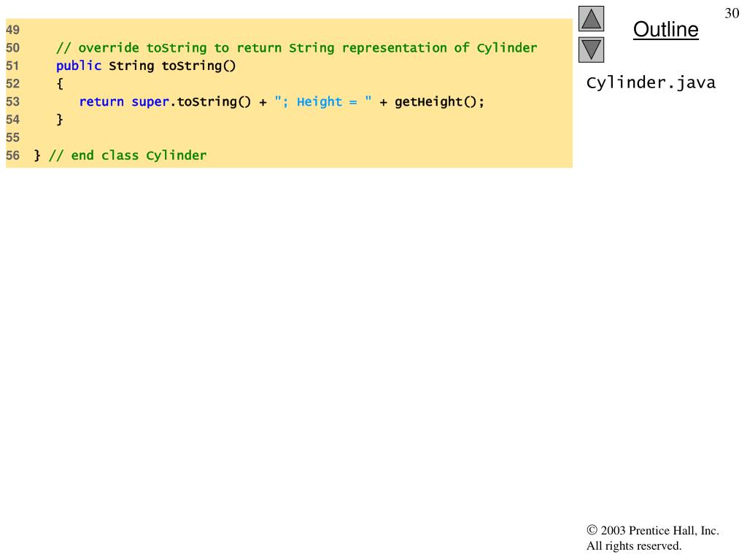This screenshot has width=747, height=560.
Task: Click line number 50
Action: pos(13,48)
